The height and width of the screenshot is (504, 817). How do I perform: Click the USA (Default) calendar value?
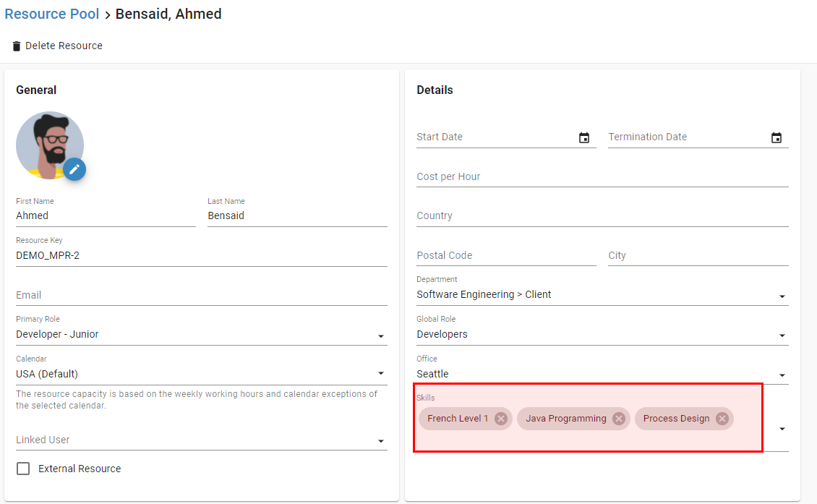pos(47,374)
